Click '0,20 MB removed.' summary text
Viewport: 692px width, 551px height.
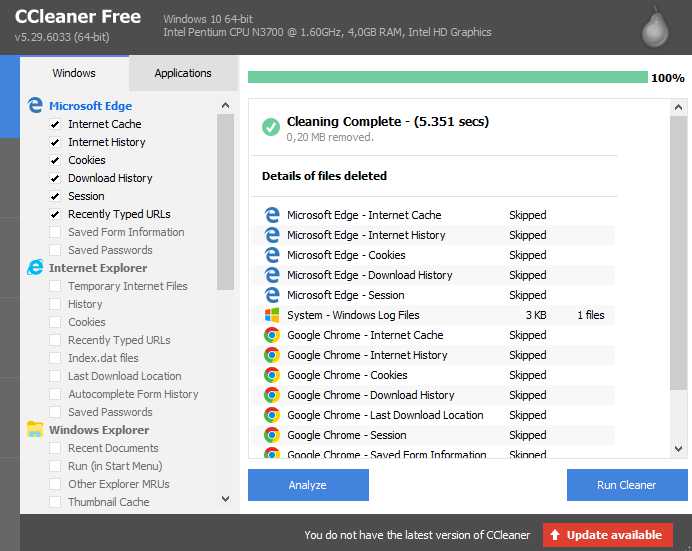[330, 137]
